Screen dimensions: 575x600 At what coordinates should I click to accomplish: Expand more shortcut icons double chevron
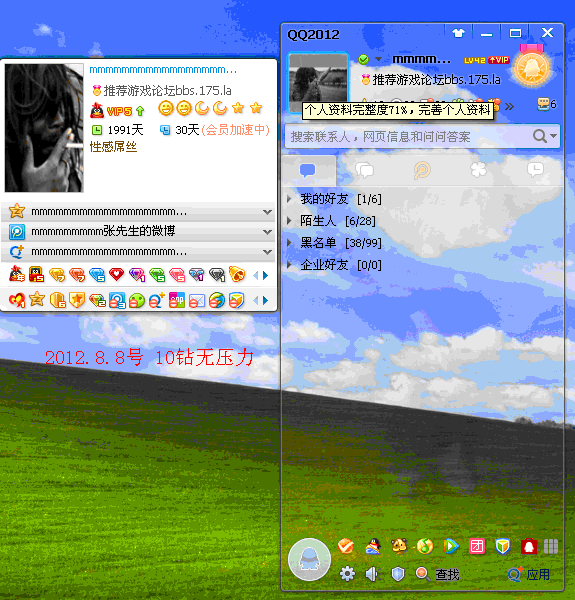[x=509, y=106]
